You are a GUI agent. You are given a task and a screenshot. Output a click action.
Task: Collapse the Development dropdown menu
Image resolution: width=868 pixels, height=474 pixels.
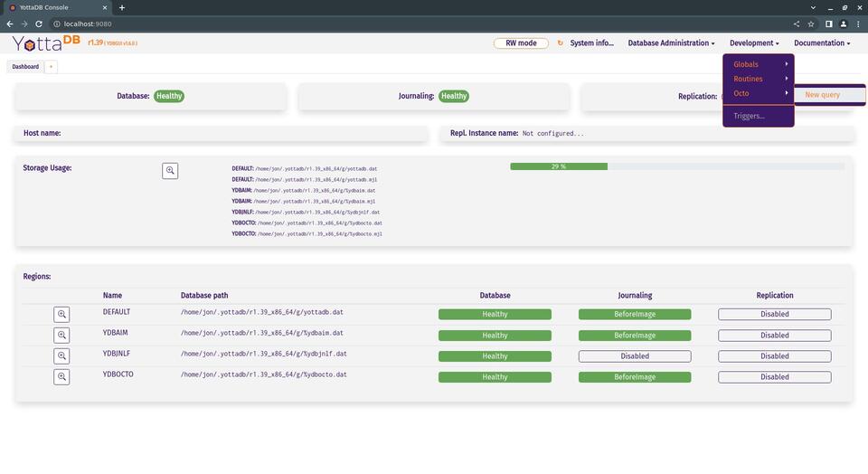coord(754,43)
